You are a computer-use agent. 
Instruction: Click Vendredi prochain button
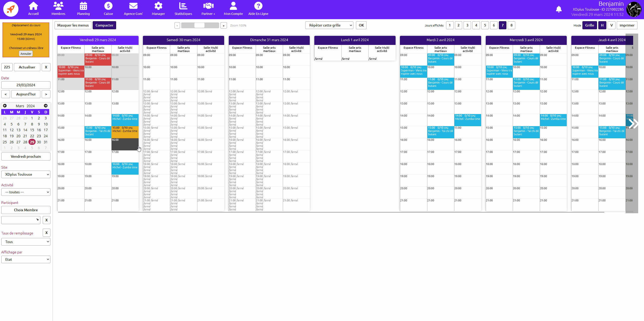(x=26, y=156)
